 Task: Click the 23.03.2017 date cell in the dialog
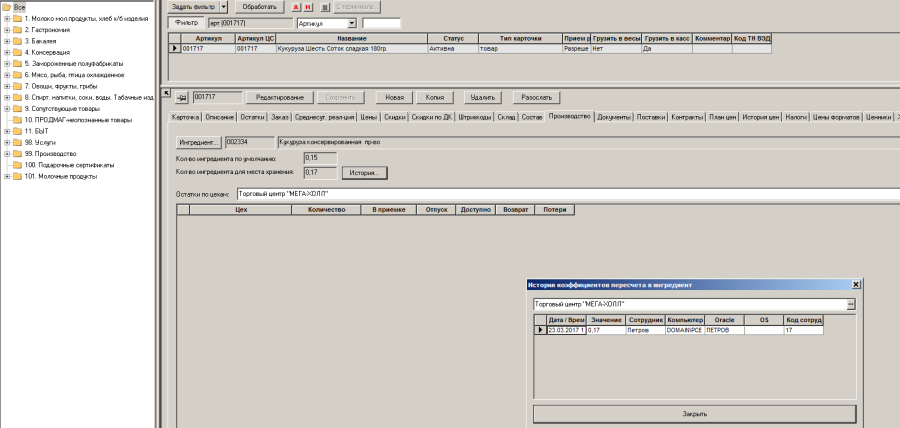click(x=567, y=330)
